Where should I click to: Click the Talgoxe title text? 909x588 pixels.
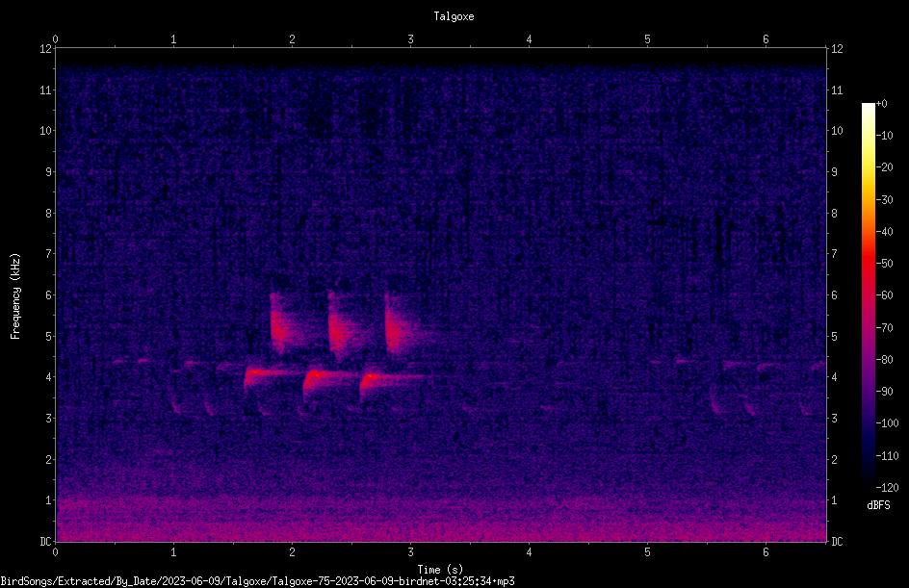click(x=454, y=16)
